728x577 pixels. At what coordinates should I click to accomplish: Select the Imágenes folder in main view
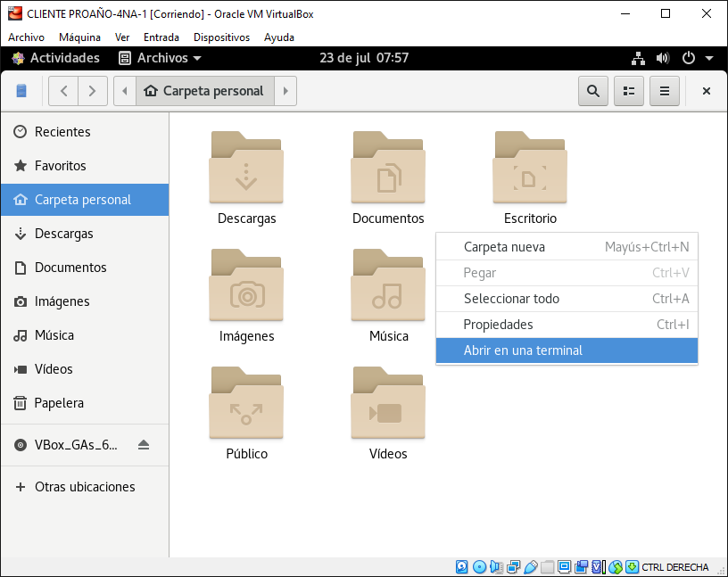click(x=246, y=285)
